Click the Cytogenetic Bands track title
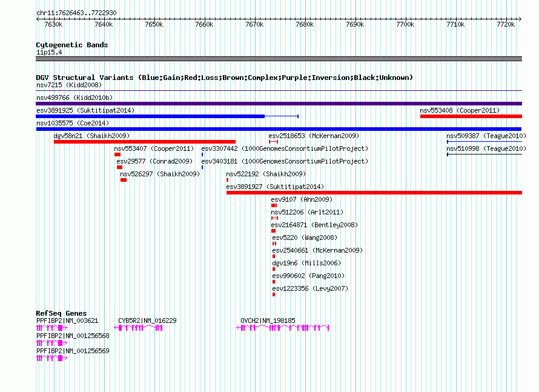539x392 pixels. click(x=72, y=45)
